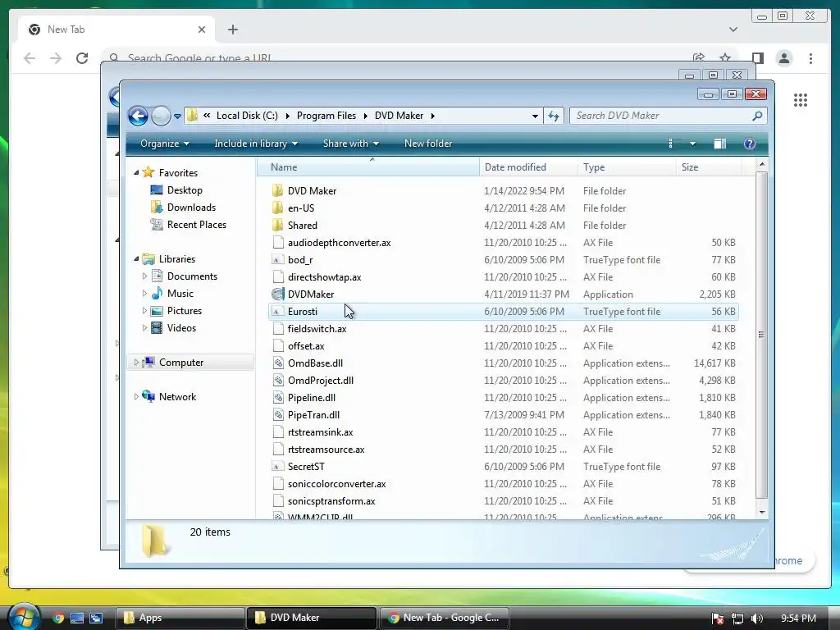The width and height of the screenshot is (840, 630).
Task: Sort by Type column
Action: [627, 167]
